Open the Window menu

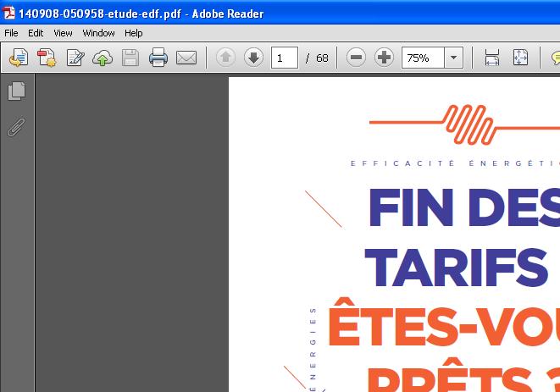tap(98, 33)
